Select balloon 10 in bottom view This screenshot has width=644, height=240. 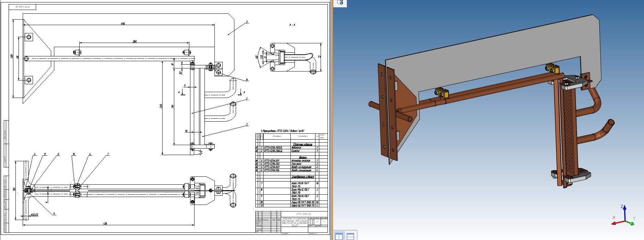click(x=74, y=154)
